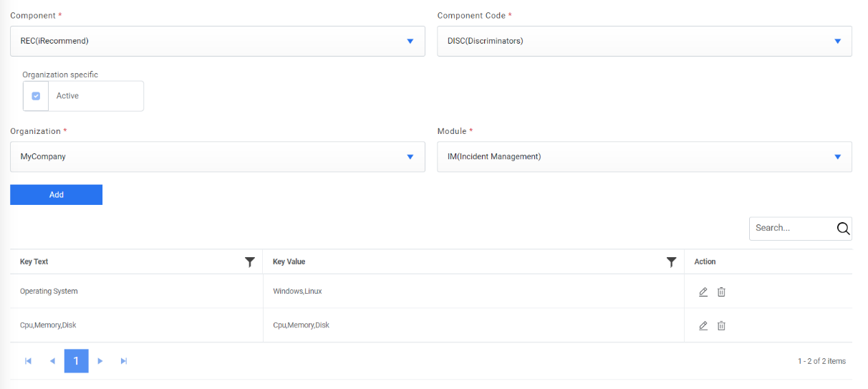Select page 1 in pagination
This screenshot has height=389, width=868.
pyautogui.click(x=76, y=361)
